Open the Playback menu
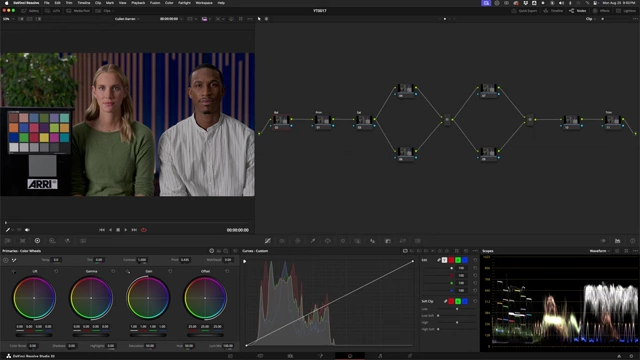The height and width of the screenshot is (360, 640). (138, 3)
